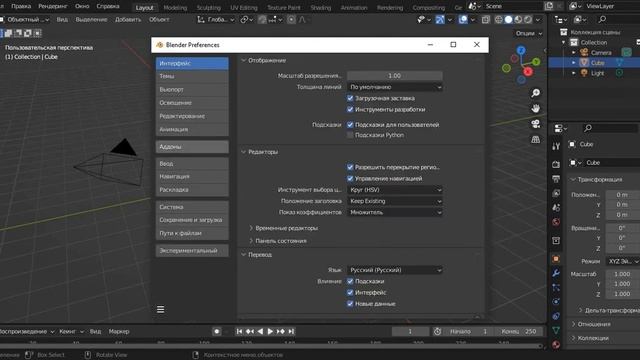Screen dimensions: 640x360
Task: Uncheck Интерфейс translation checkbox
Action: 350,292
